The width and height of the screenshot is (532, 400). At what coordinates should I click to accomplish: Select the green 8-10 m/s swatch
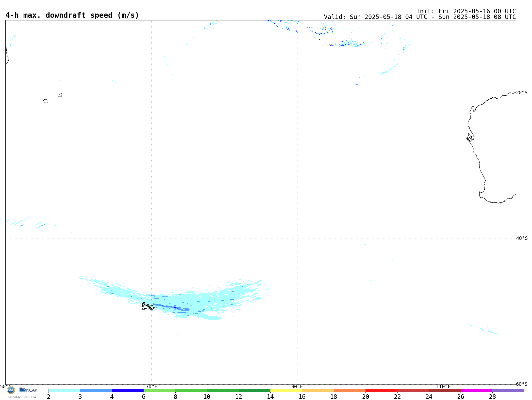[191, 391]
